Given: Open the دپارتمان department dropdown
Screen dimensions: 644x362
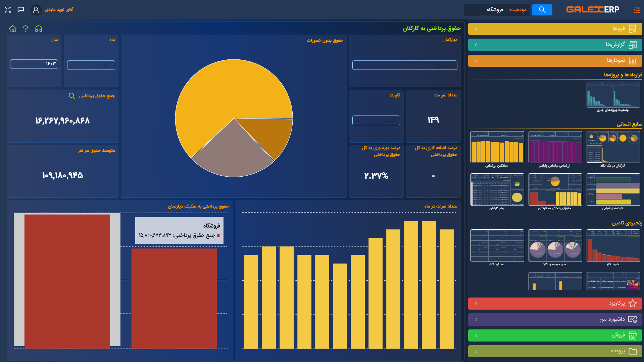Looking at the screenshot, I should (x=405, y=65).
